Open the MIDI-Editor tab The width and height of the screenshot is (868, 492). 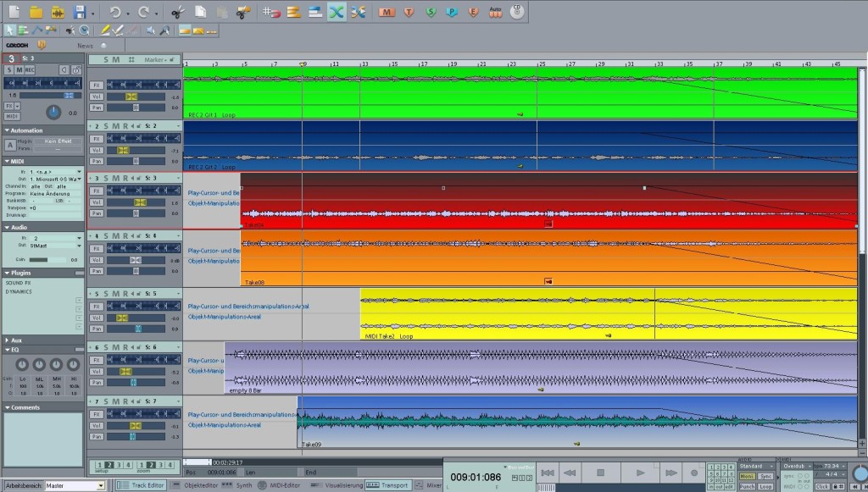pyautogui.click(x=280, y=485)
